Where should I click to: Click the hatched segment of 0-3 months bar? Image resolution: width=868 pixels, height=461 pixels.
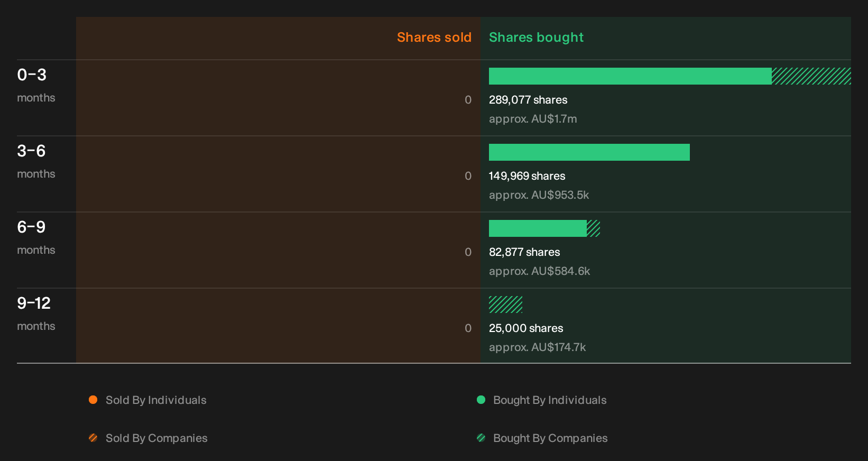(811, 76)
